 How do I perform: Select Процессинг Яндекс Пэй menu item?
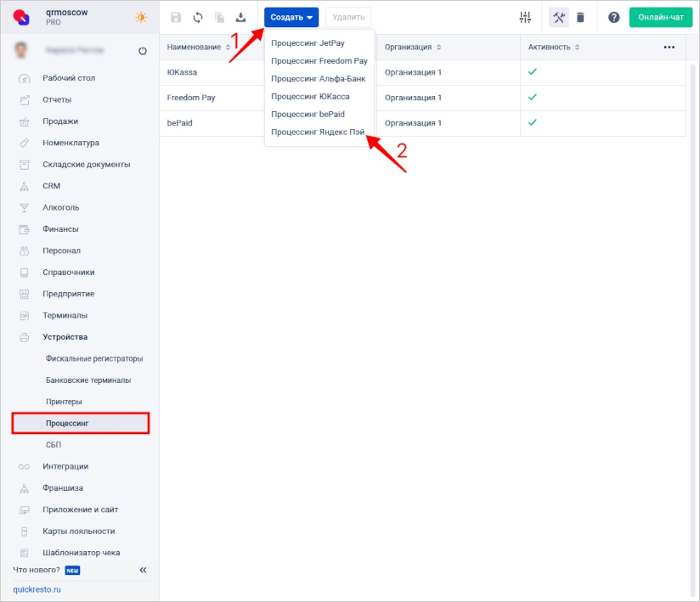pos(318,132)
